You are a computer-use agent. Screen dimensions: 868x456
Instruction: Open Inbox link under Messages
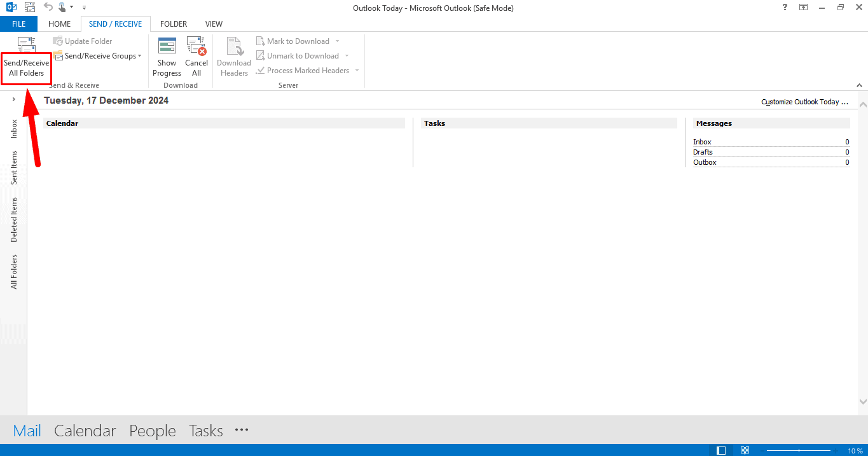point(702,142)
